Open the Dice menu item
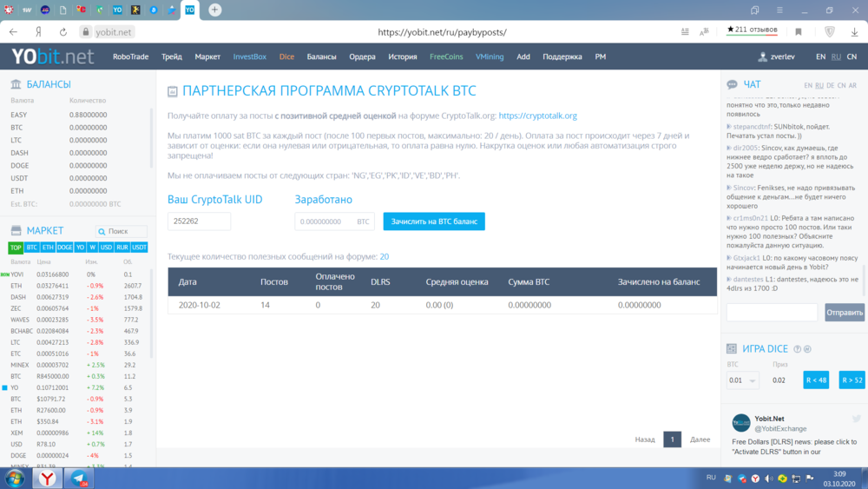 (286, 56)
